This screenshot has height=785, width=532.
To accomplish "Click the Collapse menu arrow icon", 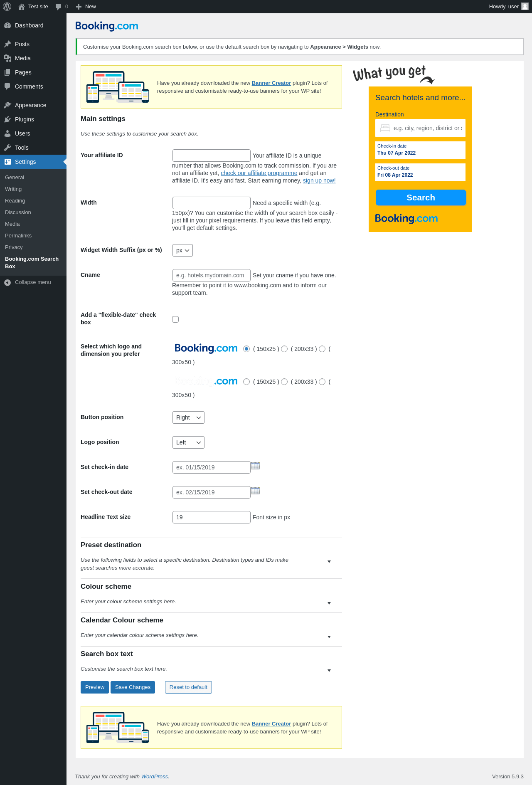I will pyautogui.click(x=7, y=283).
